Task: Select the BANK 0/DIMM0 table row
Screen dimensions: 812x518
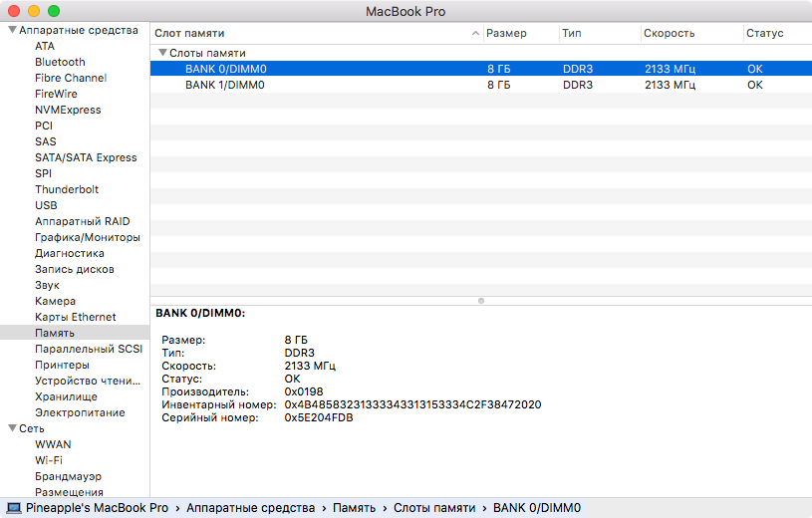Action: pyautogui.click(x=481, y=69)
